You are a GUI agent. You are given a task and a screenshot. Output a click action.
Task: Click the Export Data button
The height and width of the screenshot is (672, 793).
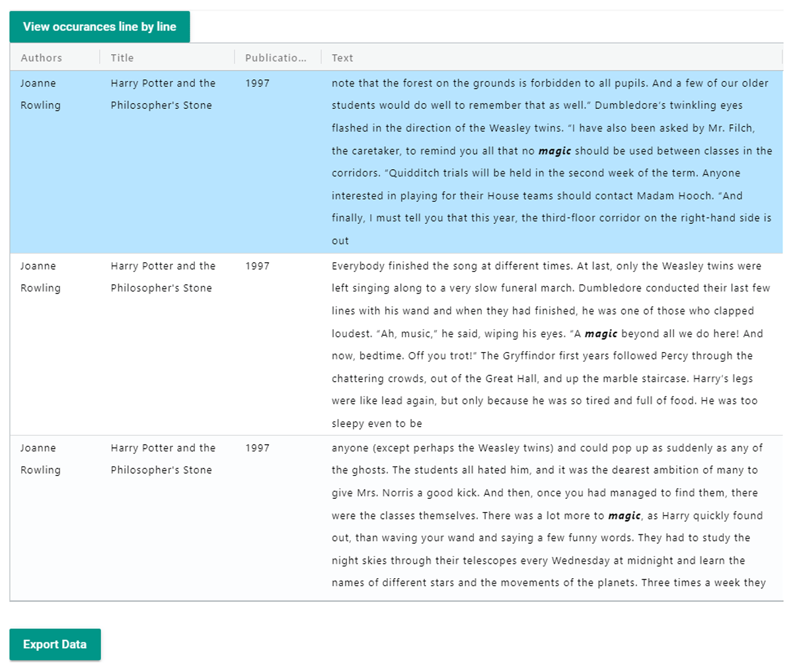click(55, 644)
